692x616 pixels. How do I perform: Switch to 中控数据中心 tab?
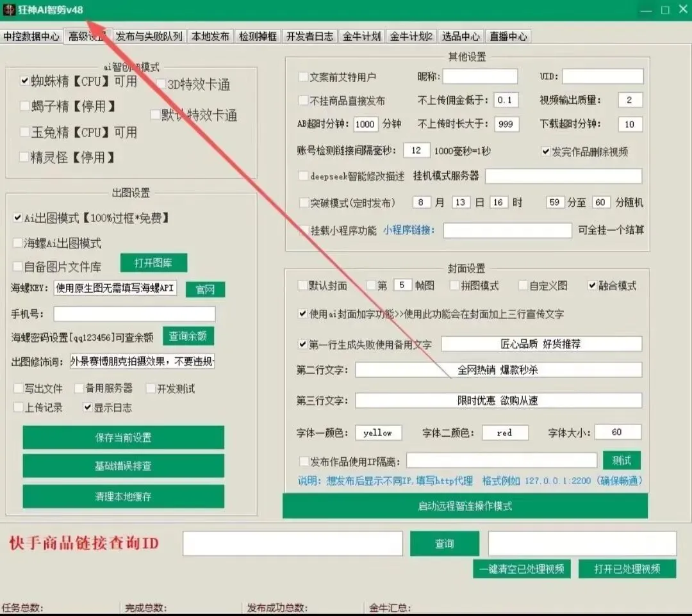tap(31, 36)
